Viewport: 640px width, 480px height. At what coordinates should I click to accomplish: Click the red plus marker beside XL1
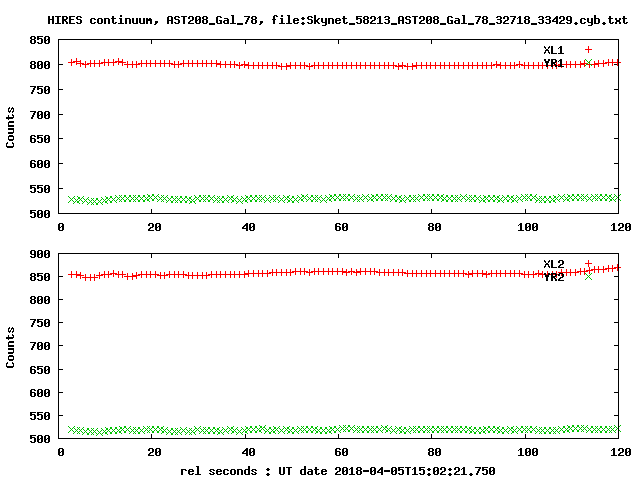click(588, 50)
